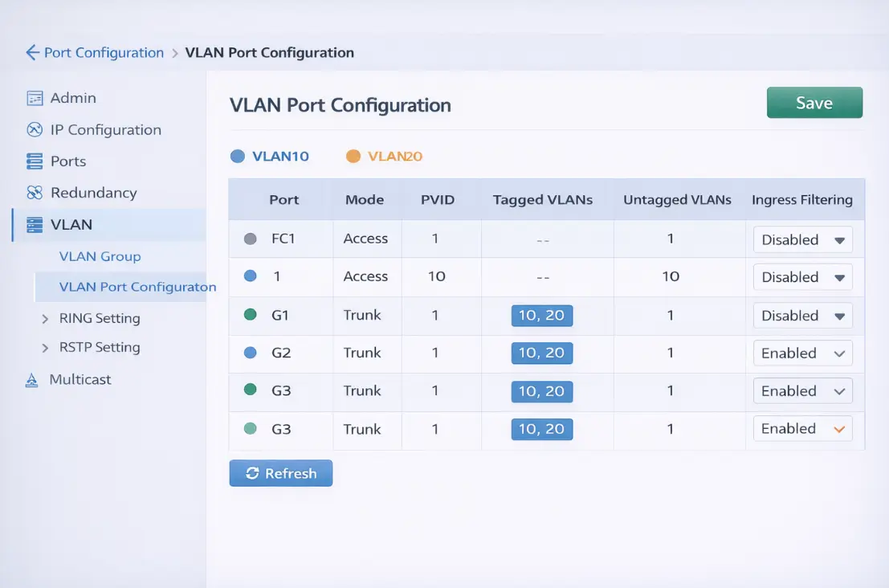The image size is (889, 588).
Task: Select VLAN Port Configuration in sidebar
Action: pos(137,287)
